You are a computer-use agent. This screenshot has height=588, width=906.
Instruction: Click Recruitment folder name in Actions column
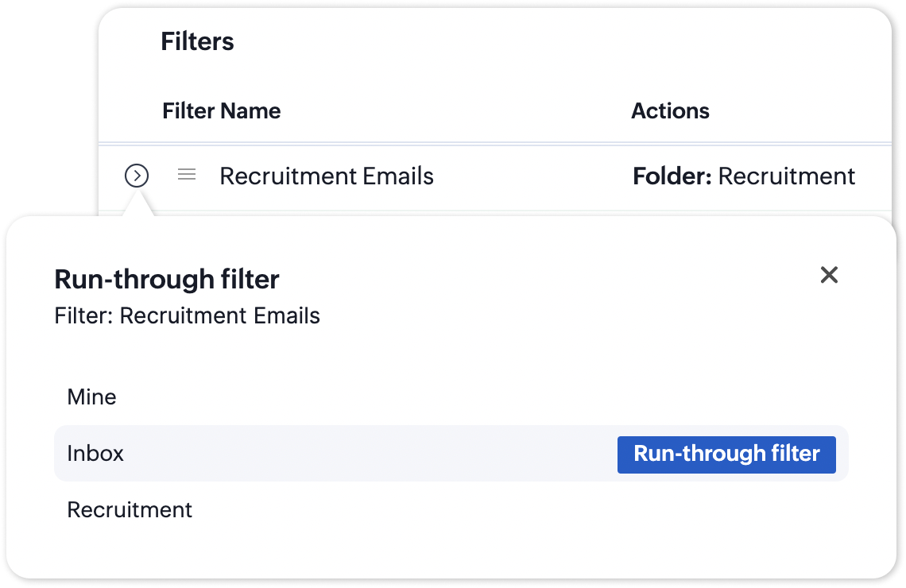point(787,176)
